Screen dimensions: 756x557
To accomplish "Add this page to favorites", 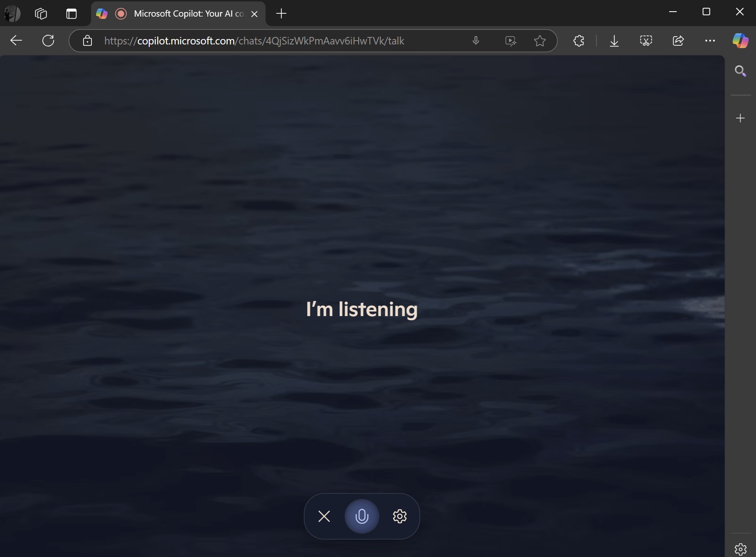I will 539,41.
